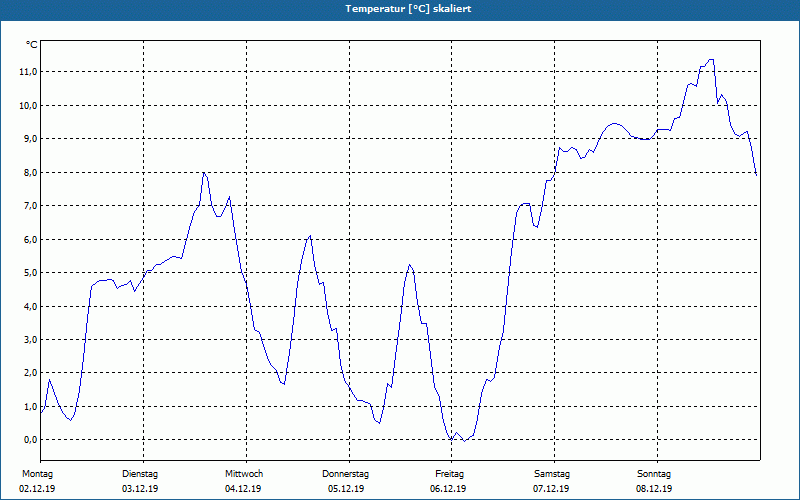Click the 10,0 axis value
The width and height of the screenshot is (800, 500).
click(28, 106)
